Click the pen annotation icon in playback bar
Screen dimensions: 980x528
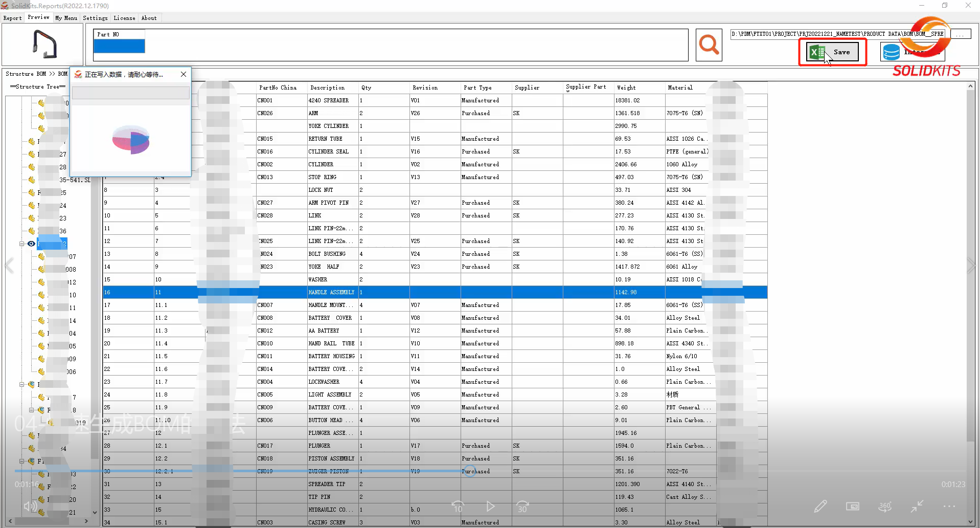(x=821, y=506)
